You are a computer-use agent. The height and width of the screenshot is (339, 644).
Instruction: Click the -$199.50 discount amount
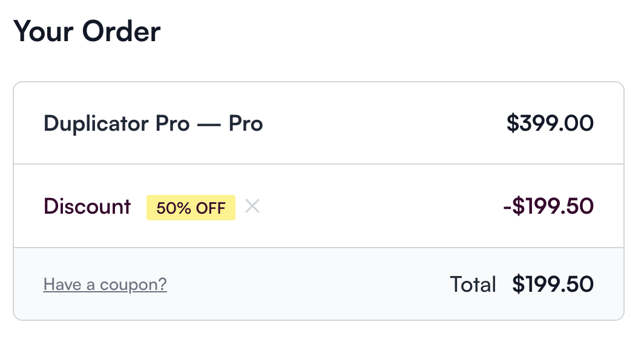point(548,206)
